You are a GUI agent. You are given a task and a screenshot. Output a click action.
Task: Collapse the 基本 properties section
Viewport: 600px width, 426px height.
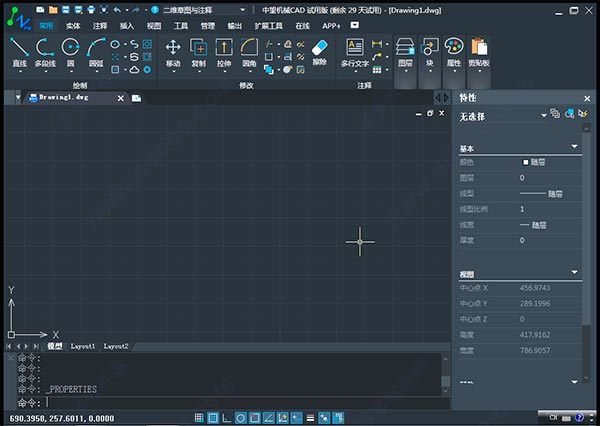click(574, 147)
